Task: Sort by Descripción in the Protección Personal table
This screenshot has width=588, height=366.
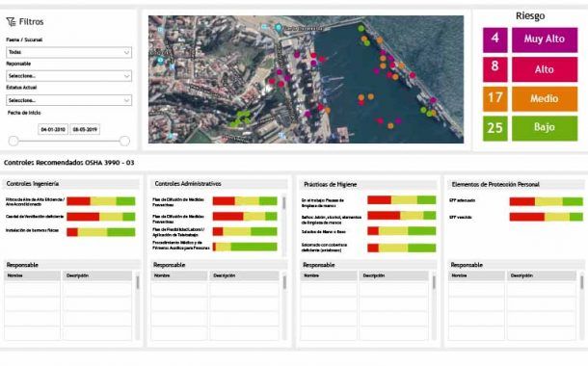Action: tap(542, 275)
